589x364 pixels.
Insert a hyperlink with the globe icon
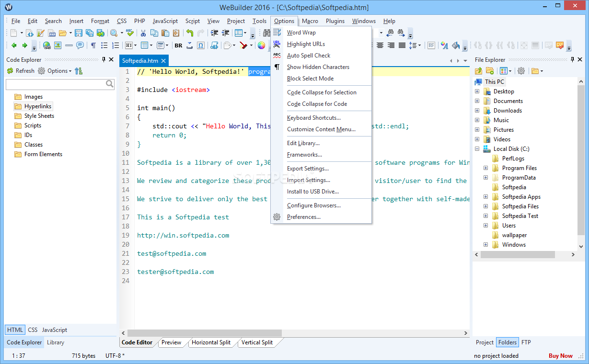46,45
